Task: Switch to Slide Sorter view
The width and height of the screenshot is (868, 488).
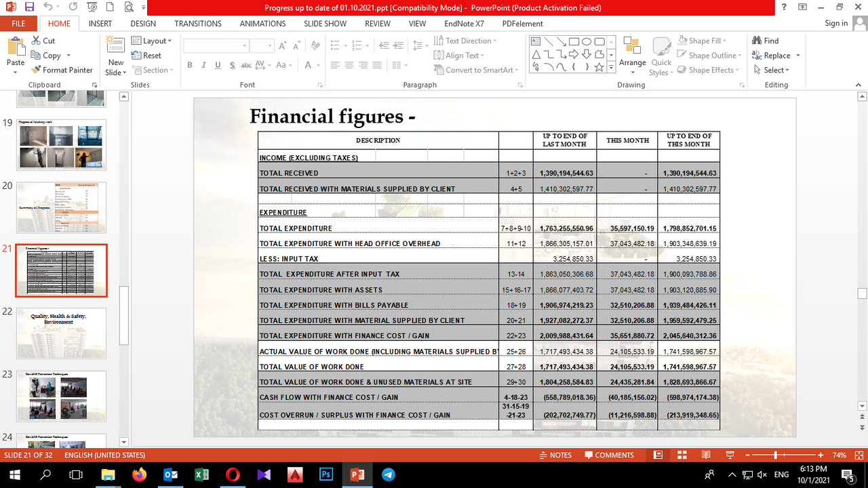Action: point(682,455)
